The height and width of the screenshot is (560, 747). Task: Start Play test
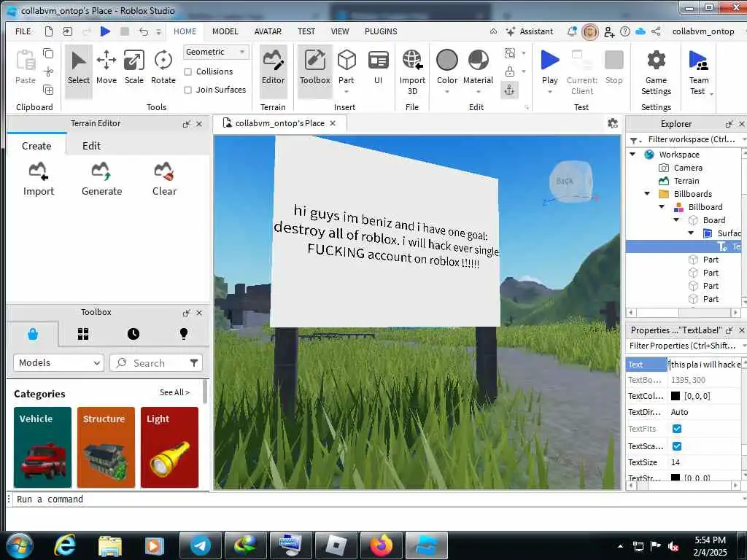point(550,68)
